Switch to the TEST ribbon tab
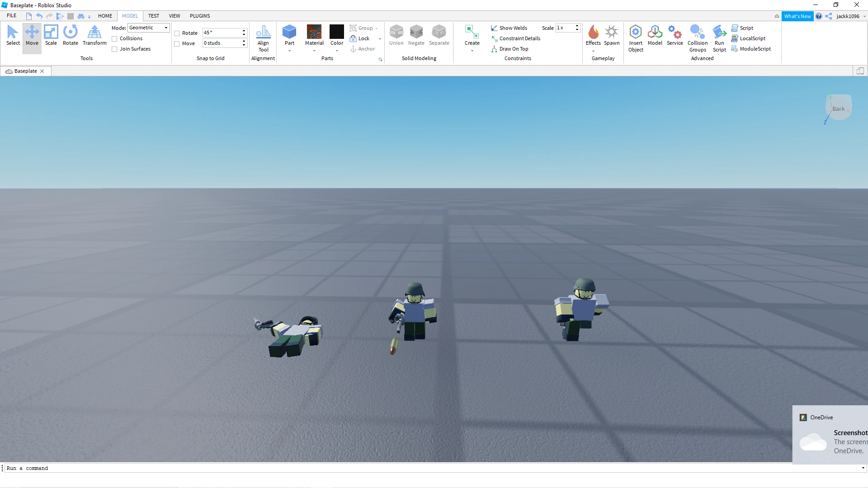Viewport: 868px width, 488px height. click(154, 16)
